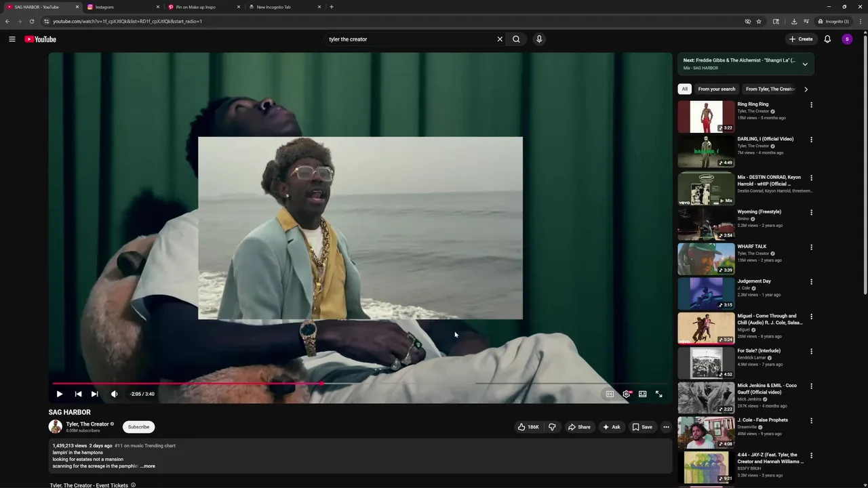Click the Create button

[801, 39]
